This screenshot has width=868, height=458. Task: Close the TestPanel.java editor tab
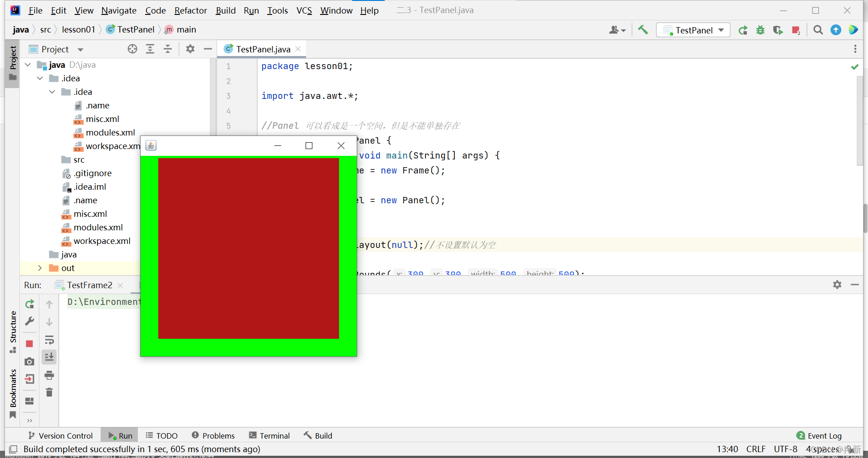[298, 49]
